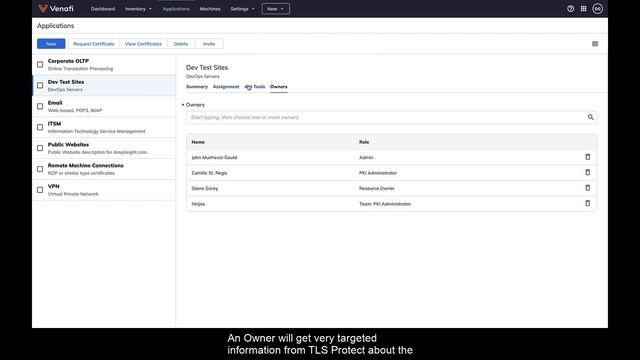Click the Delete button
640x360 pixels.
(181, 44)
